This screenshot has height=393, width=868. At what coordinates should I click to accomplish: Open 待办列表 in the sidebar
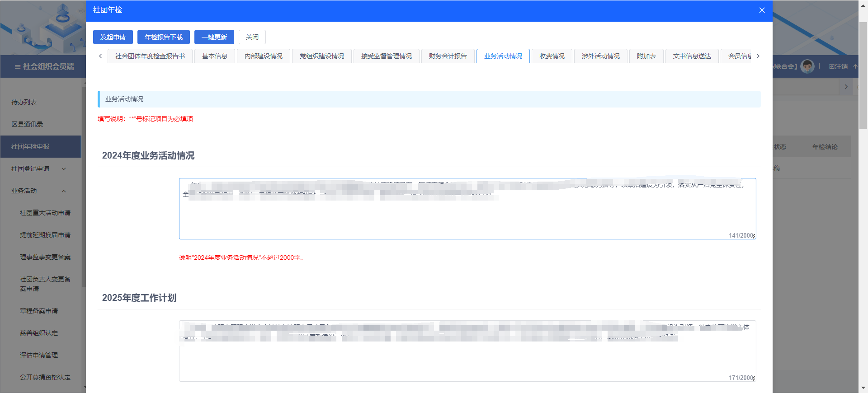pyautogui.click(x=24, y=102)
